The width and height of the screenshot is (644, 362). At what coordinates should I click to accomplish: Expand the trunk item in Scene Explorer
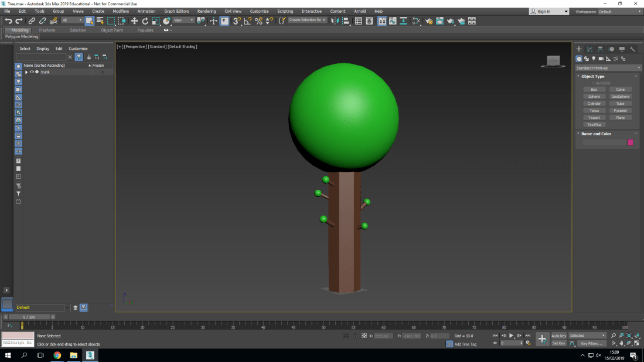tap(26, 72)
